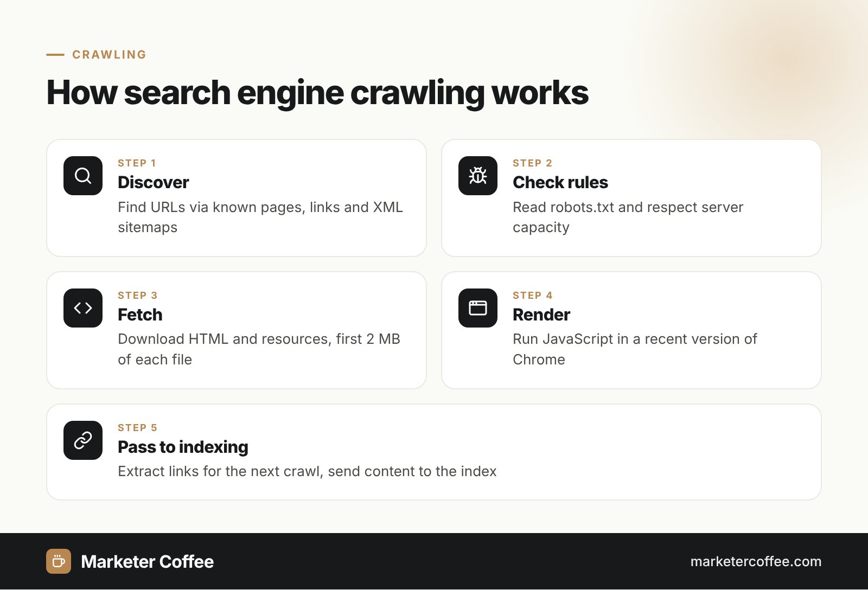Click the "STEP 4" label

click(532, 296)
